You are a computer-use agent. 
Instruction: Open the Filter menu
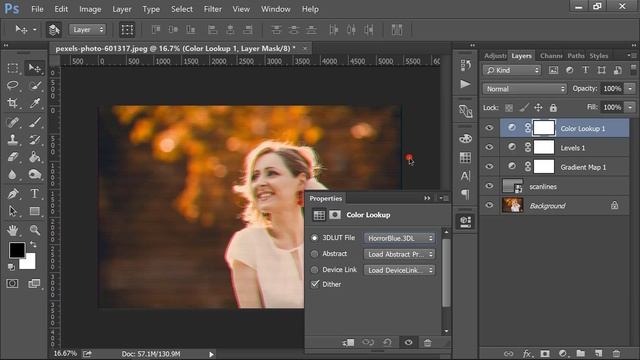tap(213, 9)
